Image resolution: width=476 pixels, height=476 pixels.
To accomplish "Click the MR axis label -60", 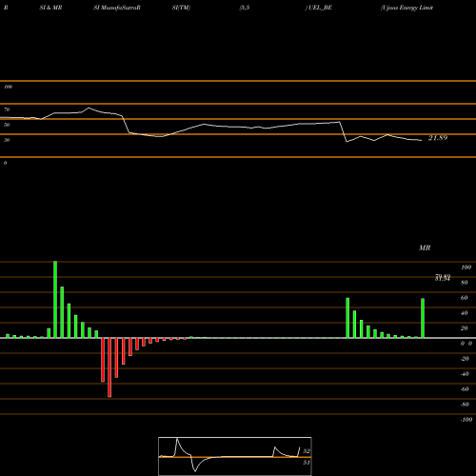I will (465, 389).
